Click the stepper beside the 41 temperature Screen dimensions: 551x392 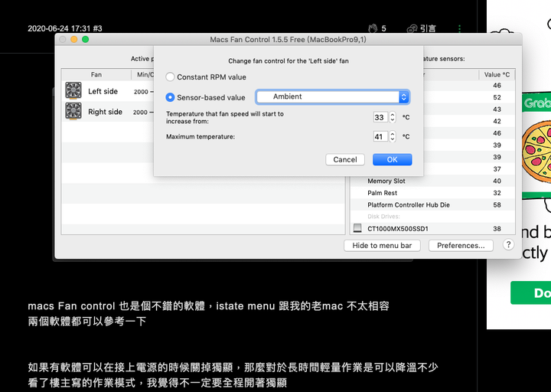[x=392, y=136]
